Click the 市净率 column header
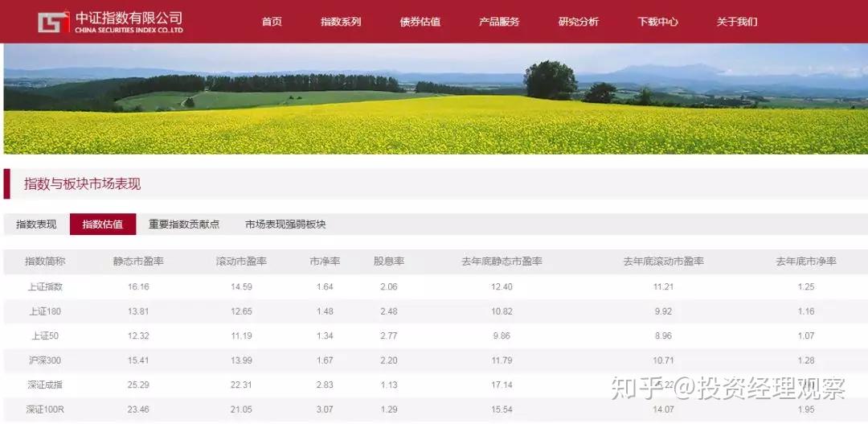Viewport: 868px width, 424px height. point(325,261)
